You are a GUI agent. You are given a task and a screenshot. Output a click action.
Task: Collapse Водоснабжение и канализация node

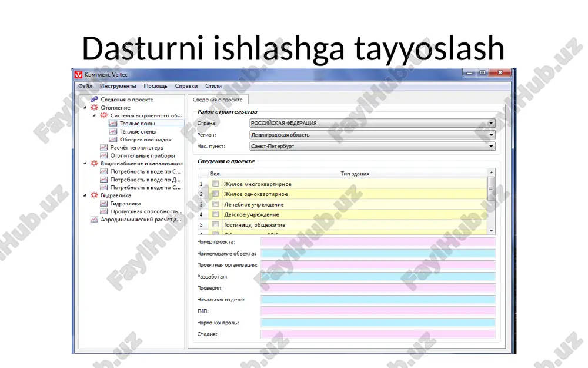[x=85, y=164]
